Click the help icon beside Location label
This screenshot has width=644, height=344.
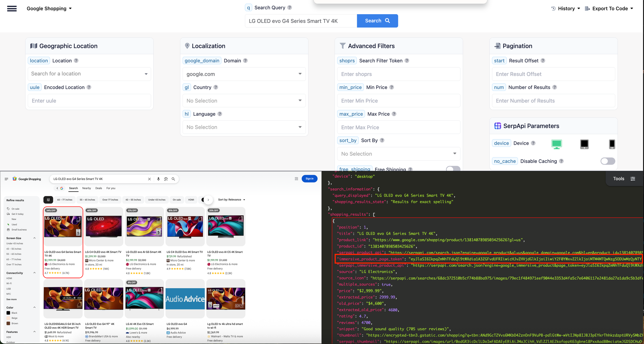[76, 61]
